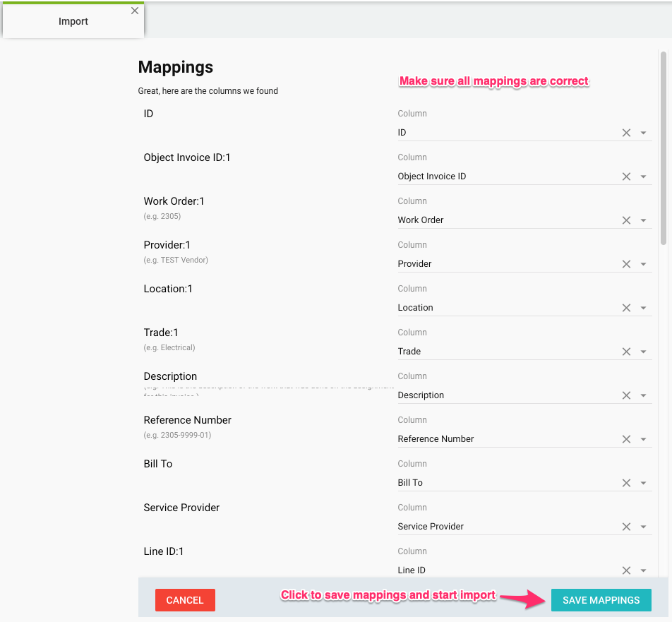Screen dimensions: 672x622
Task: Clear the Reference Number column mapping
Action: 626,439
